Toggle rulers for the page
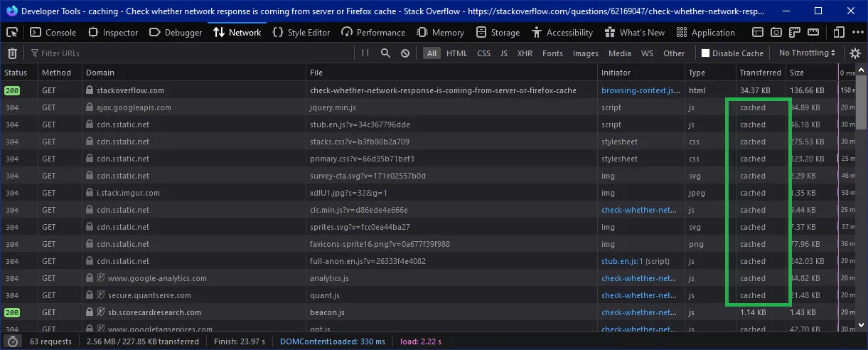This screenshot has height=350, width=868. (795, 33)
